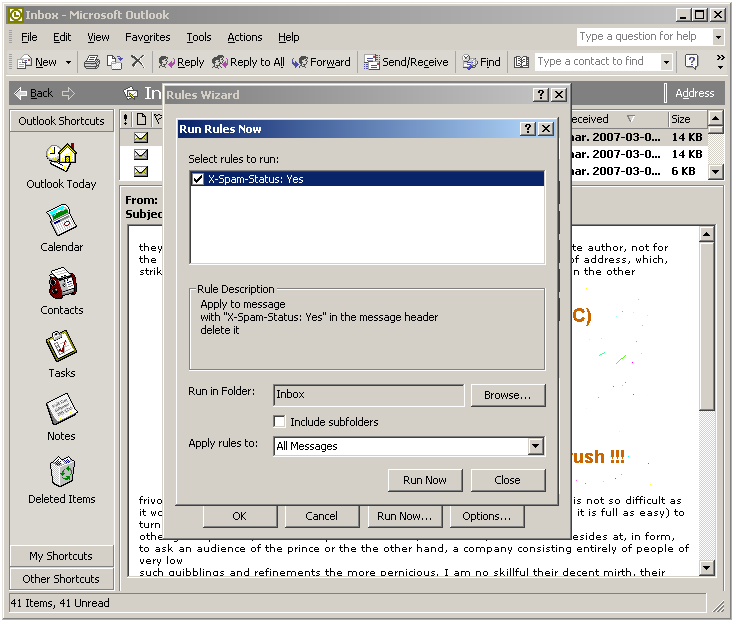Click the Run Rules Now help icon
Image resolution: width=735 pixels, height=624 pixels.
click(528, 128)
